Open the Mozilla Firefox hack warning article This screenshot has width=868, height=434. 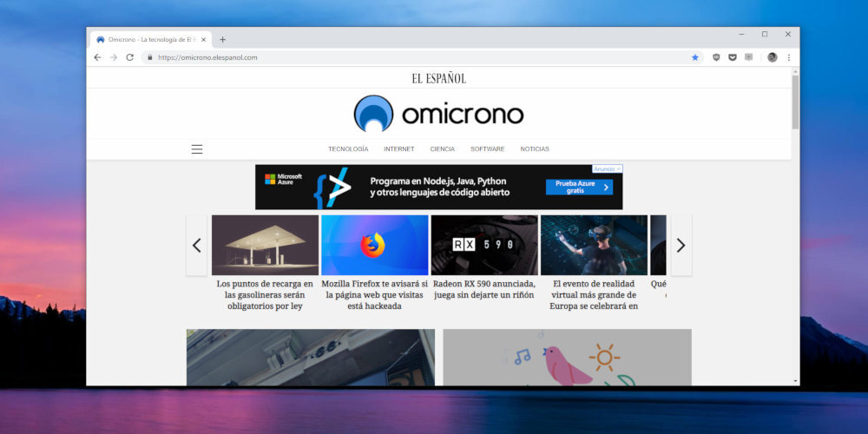(x=374, y=295)
